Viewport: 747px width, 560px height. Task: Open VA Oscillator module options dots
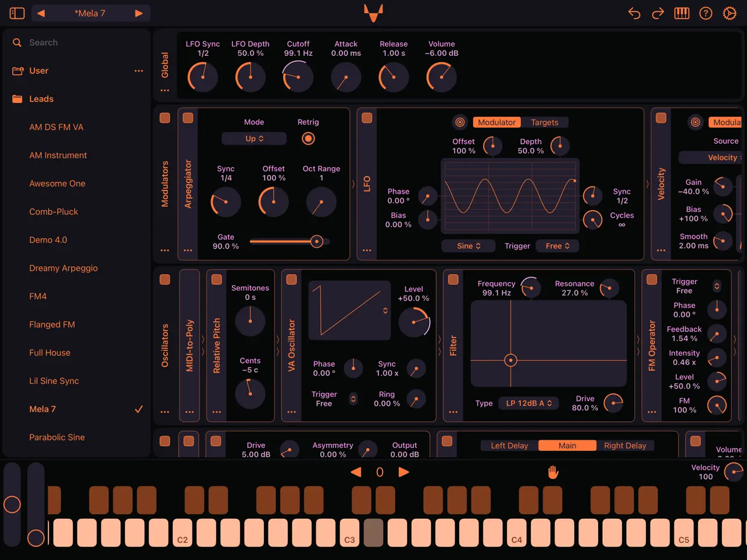pyautogui.click(x=291, y=412)
